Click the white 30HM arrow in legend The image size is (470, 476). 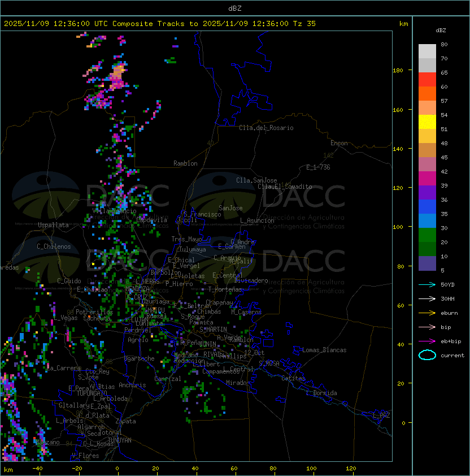pyautogui.click(x=427, y=298)
